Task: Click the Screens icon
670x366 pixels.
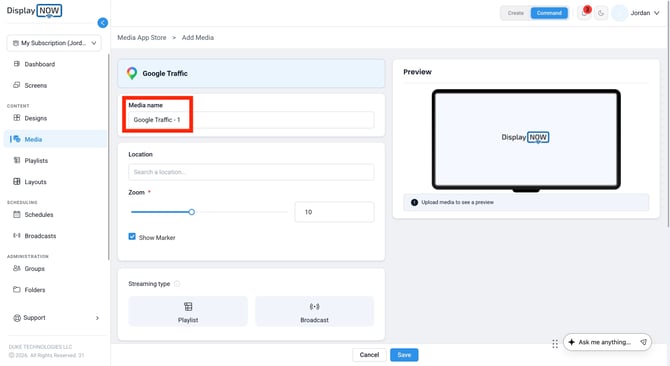Action: pyautogui.click(x=17, y=85)
